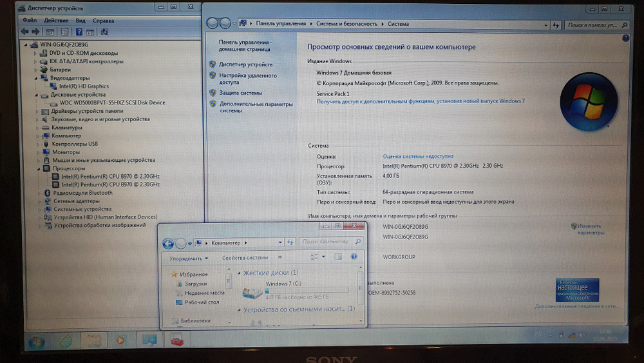Select WDC WD5000BPVT disk device
Screen dimensions: 644x363
[112, 103]
